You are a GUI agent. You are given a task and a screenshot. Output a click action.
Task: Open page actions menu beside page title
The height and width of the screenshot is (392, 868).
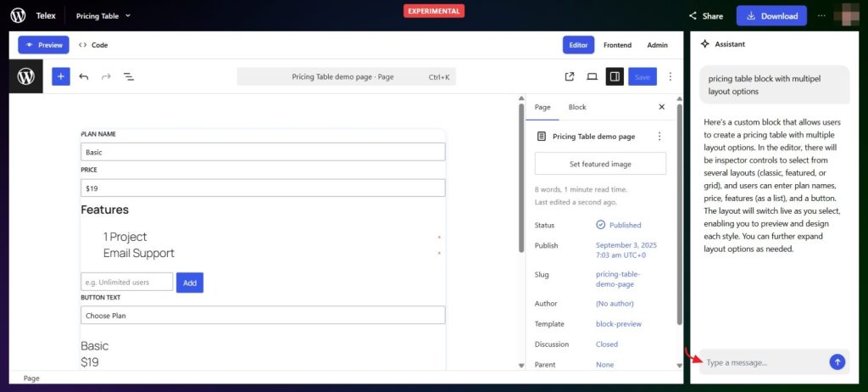click(659, 136)
